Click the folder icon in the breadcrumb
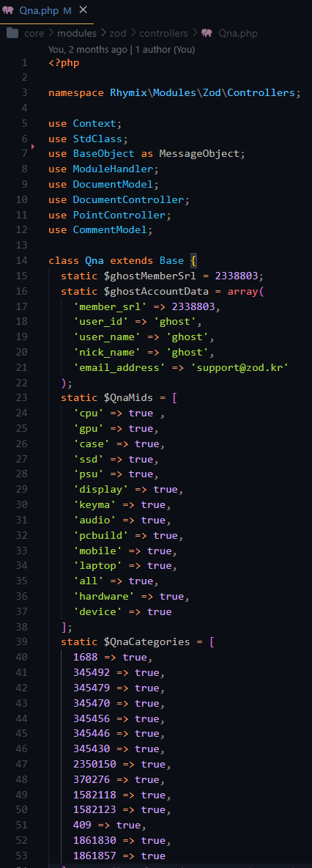Screen dimensions: 312x868 (12, 33)
